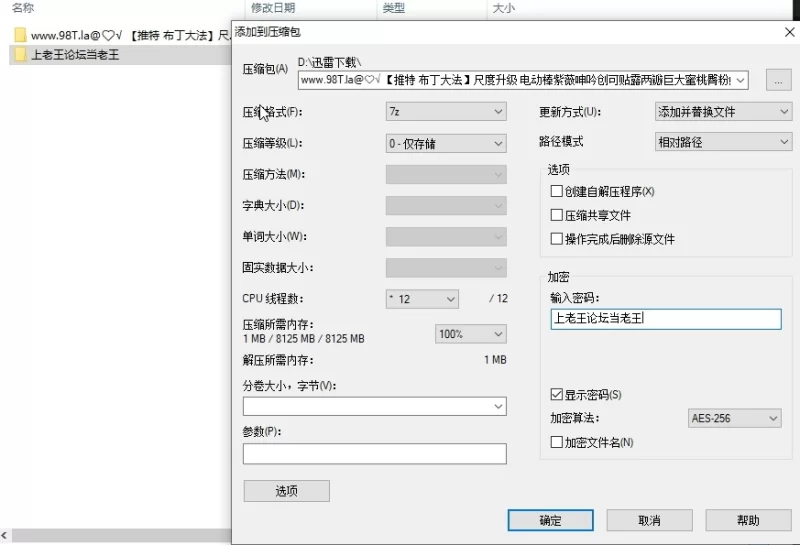Viewport: 800px width, 545px height.
Task: Close the 添加到压缩包 dialog
Action: point(789,32)
